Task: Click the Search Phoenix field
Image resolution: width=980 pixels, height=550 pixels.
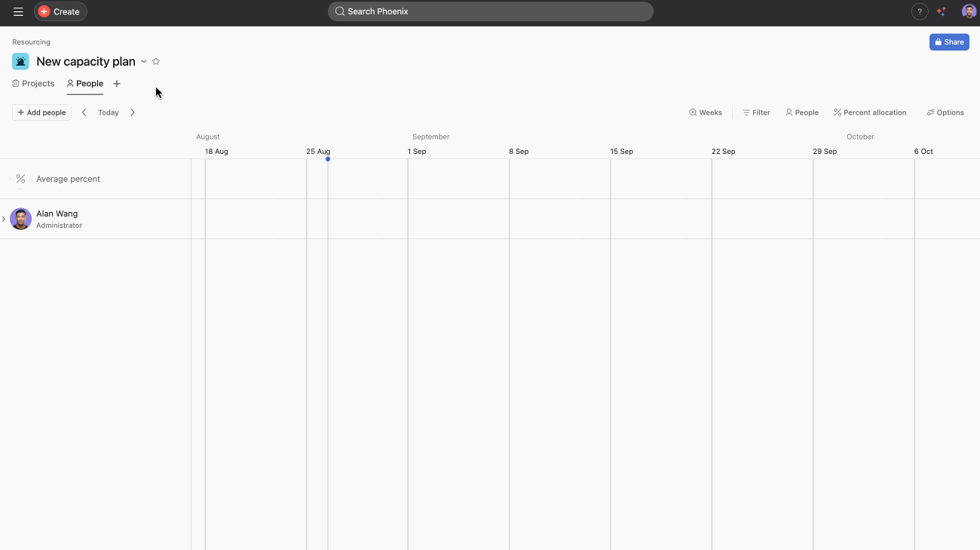Action: [x=490, y=11]
